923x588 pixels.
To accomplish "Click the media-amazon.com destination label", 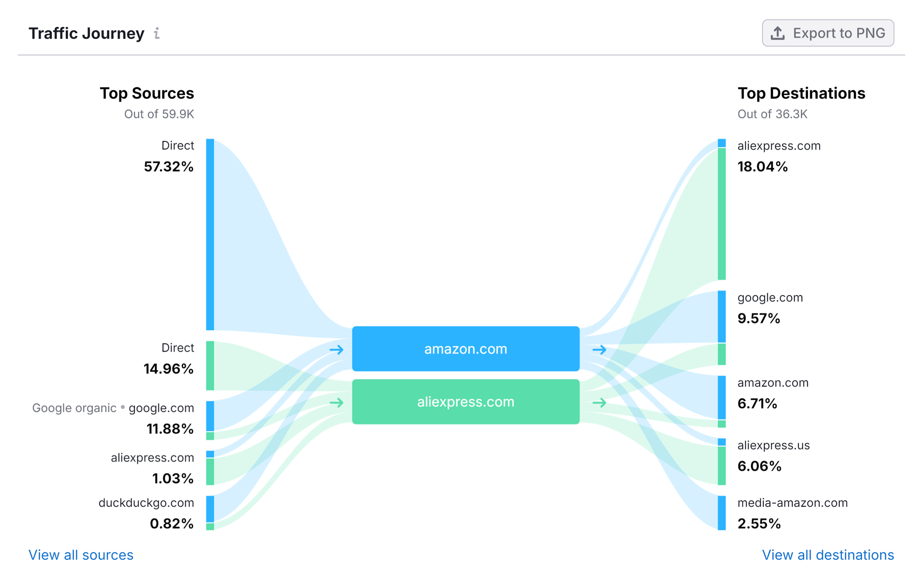I will pos(792,502).
